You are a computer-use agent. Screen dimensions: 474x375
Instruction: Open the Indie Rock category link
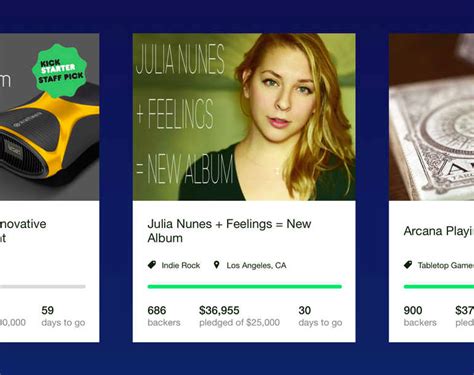[x=181, y=266]
